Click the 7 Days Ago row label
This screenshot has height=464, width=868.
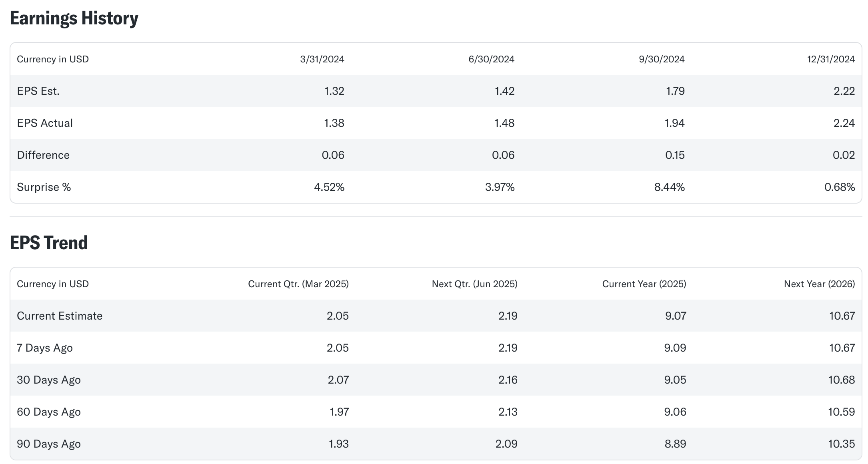click(x=45, y=348)
